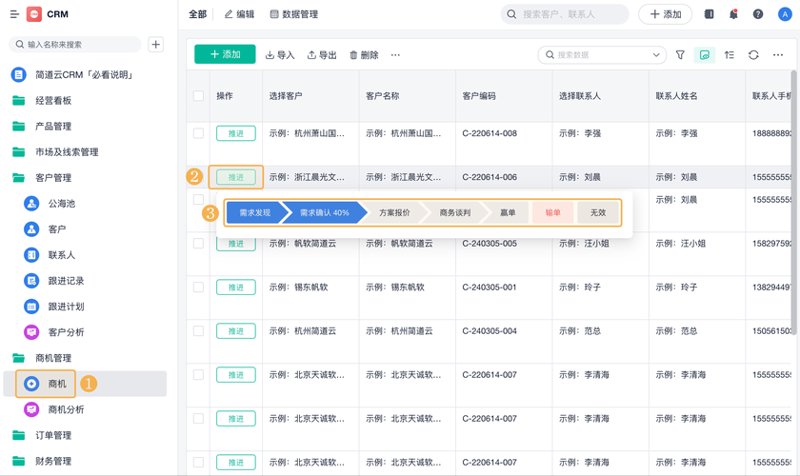This screenshot has width=800, height=476.
Task: Click the 客户编码 column header
Action: pos(479,96)
